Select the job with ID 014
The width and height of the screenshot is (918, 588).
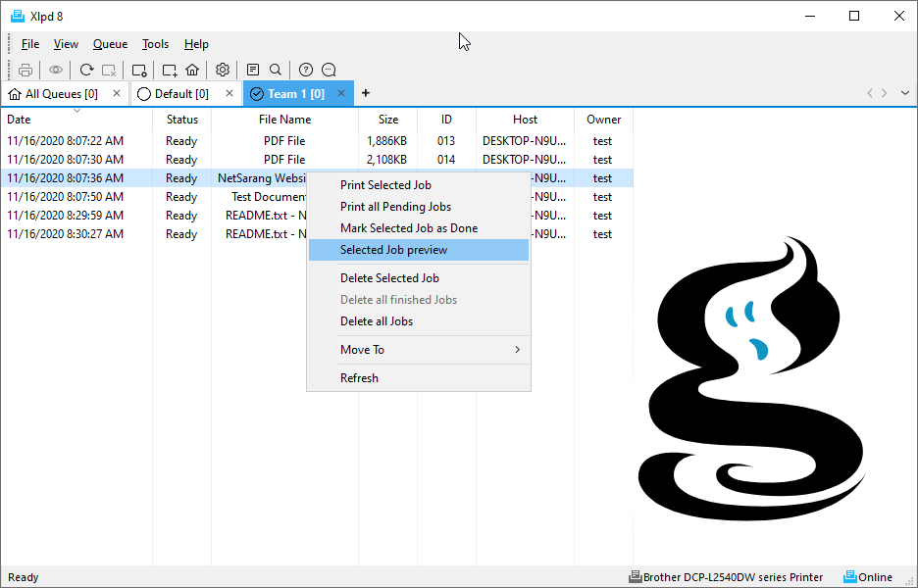[317, 159]
